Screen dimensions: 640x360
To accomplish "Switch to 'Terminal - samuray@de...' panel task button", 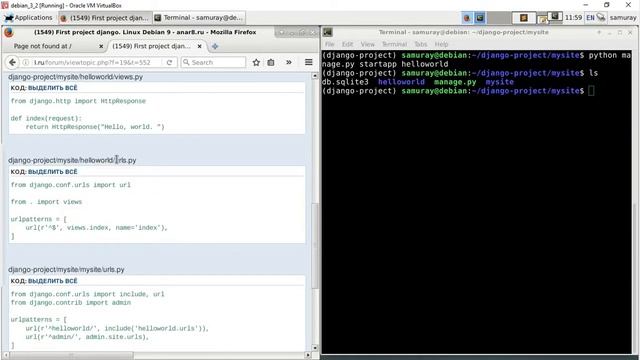I will (199, 18).
